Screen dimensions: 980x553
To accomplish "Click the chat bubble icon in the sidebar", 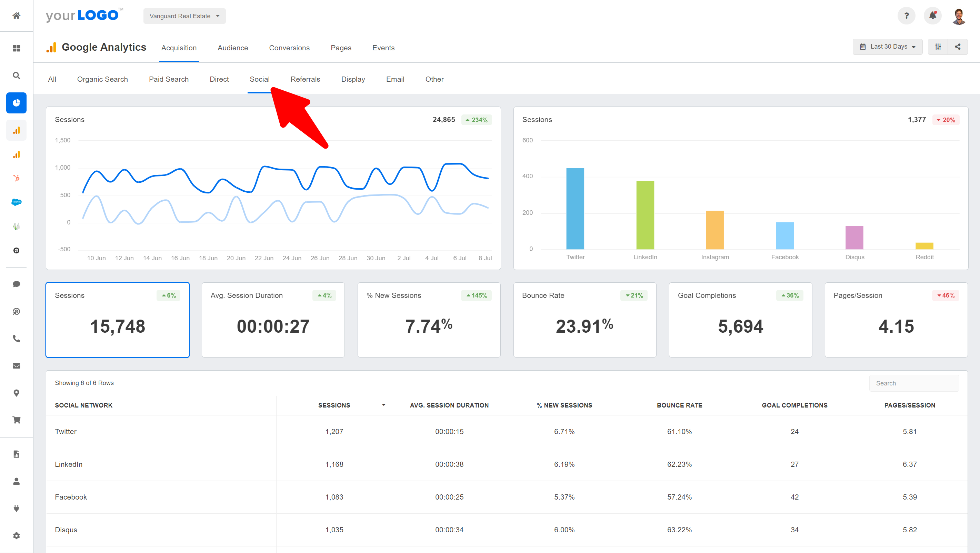I will point(16,284).
